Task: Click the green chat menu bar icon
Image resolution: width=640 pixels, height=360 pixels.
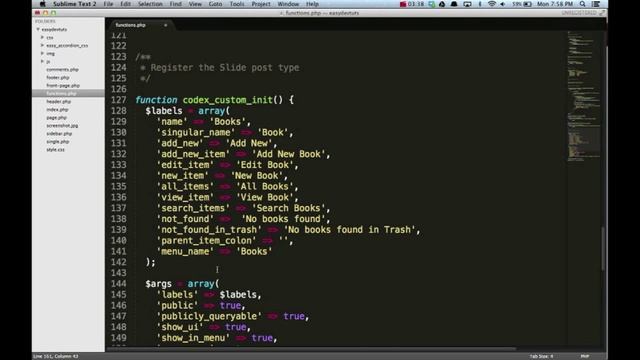Action: (431, 4)
